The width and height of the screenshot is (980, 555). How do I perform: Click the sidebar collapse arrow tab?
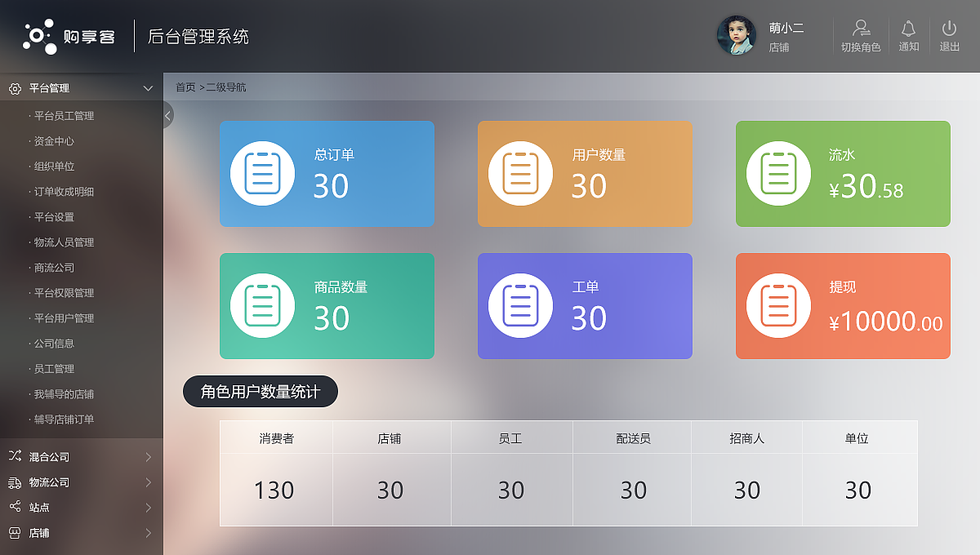(167, 115)
